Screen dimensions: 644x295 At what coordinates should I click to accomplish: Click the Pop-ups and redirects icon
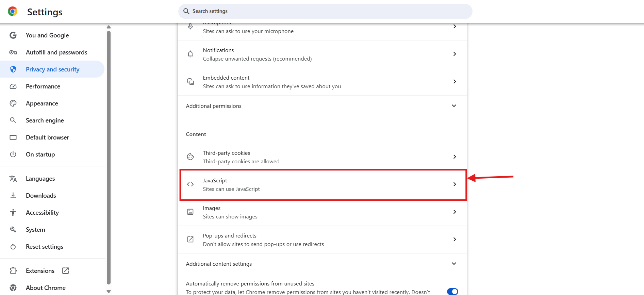(x=190, y=239)
